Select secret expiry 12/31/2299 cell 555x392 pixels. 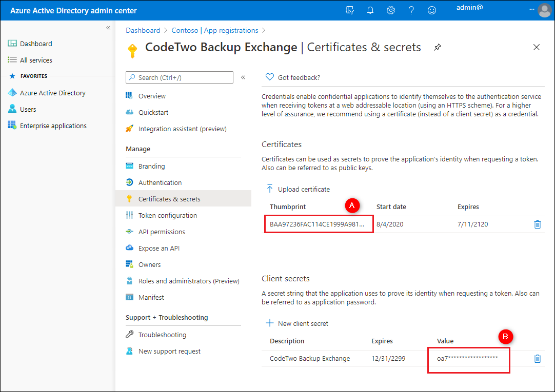click(x=388, y=358)
